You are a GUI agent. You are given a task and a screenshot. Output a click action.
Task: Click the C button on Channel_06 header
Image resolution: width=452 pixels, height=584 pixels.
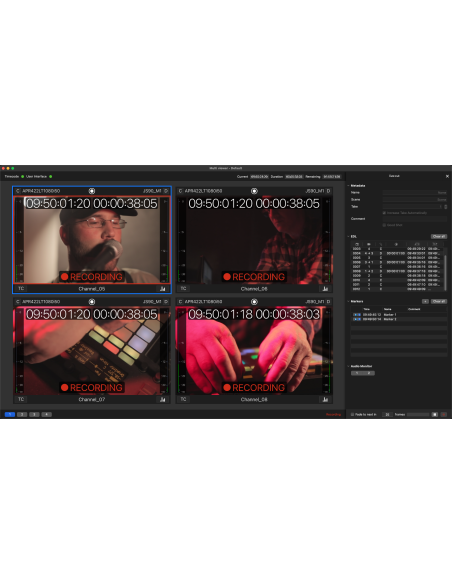pyautogui.click(x=180, y=191)
